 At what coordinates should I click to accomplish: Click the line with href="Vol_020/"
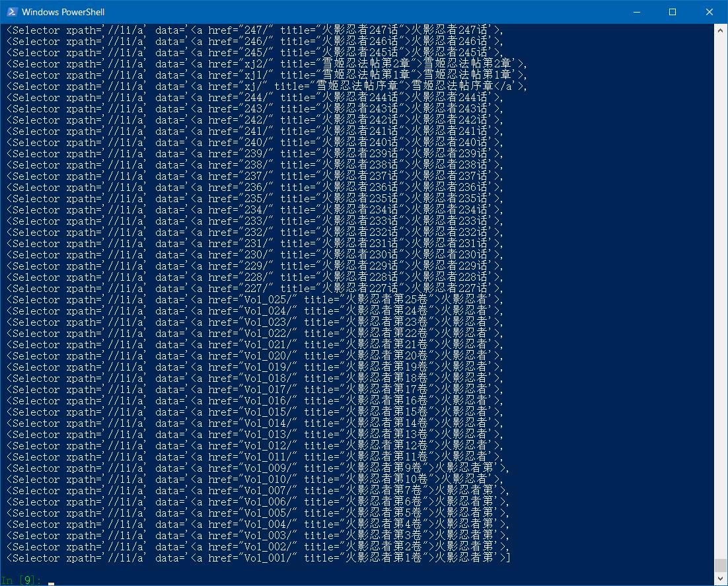255,355
